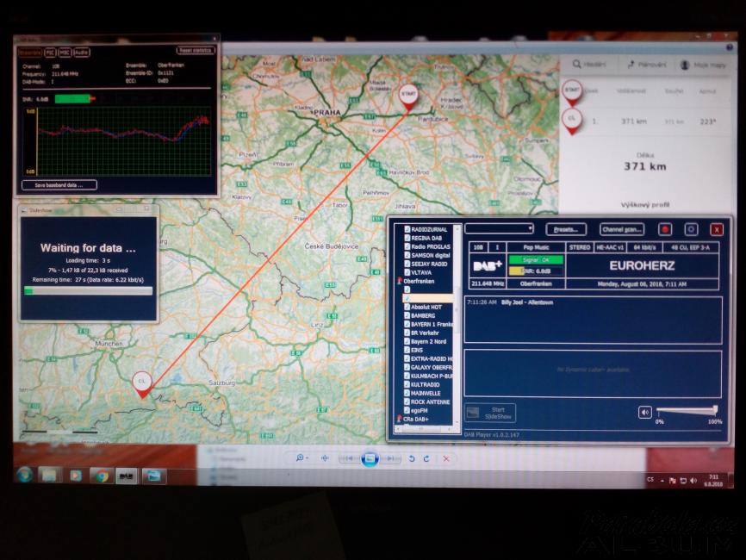Open the Windows Start menu
This screenshot has width=746, height=560.
(24, 475)
